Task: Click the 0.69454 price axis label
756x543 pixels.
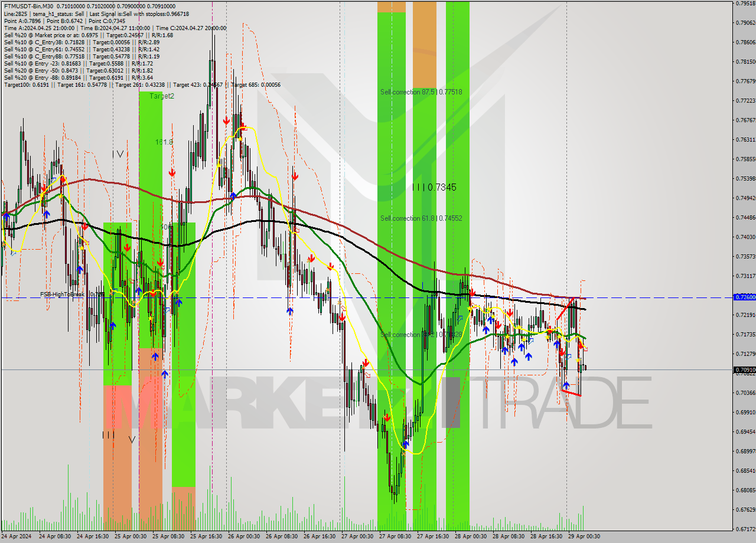Action: 745,431
